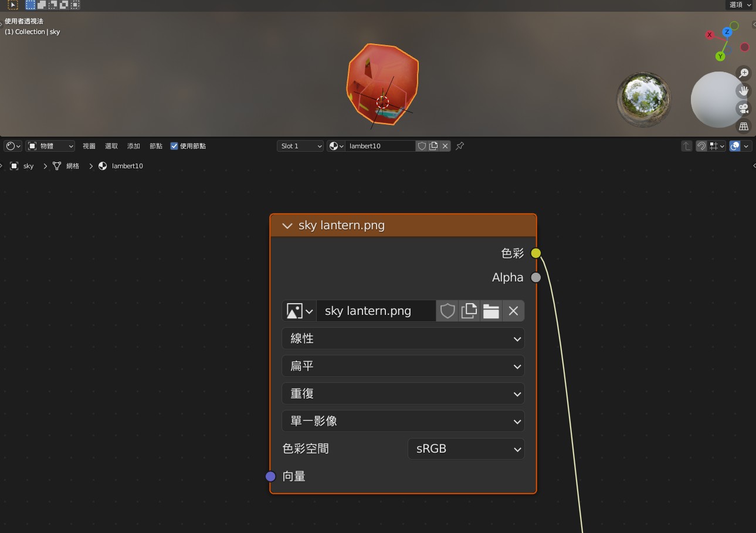Open the sRGB color space dropdown

pyautogui.click(x=466, y=449)
